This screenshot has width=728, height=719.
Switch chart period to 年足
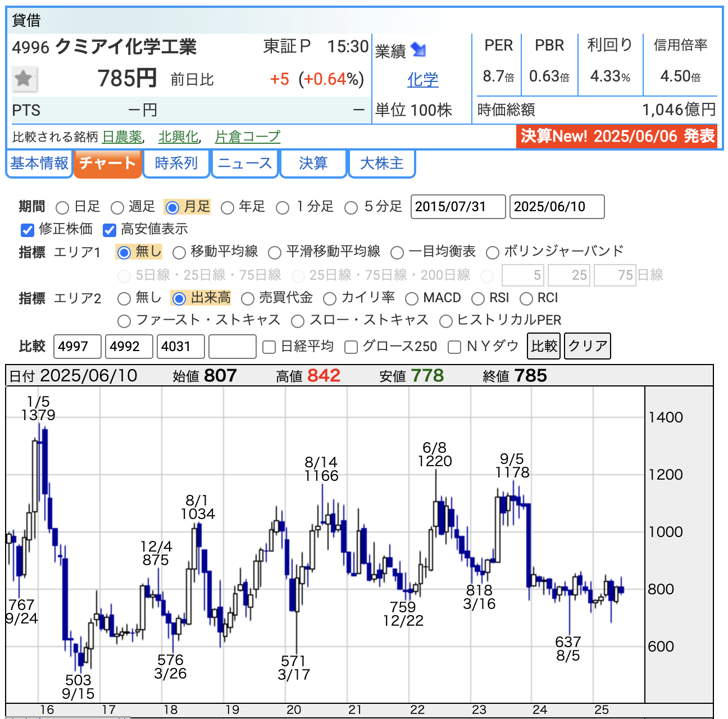coord(228,208)
